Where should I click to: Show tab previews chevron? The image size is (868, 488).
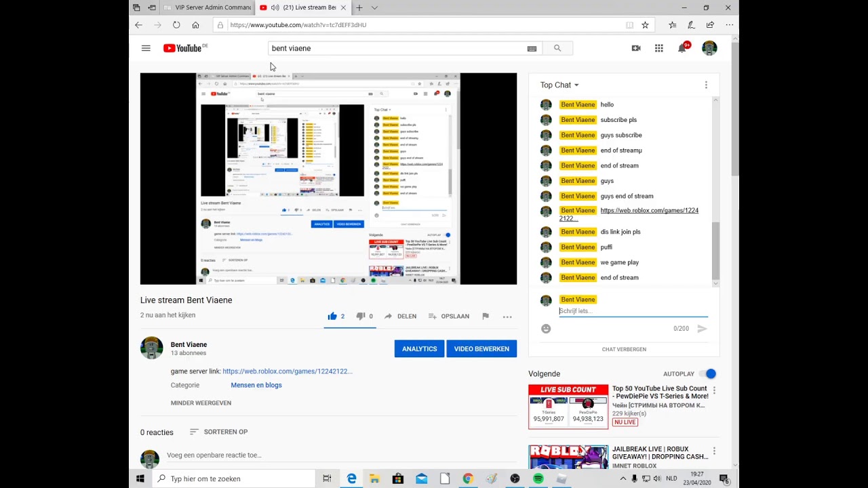pos(374,7)
